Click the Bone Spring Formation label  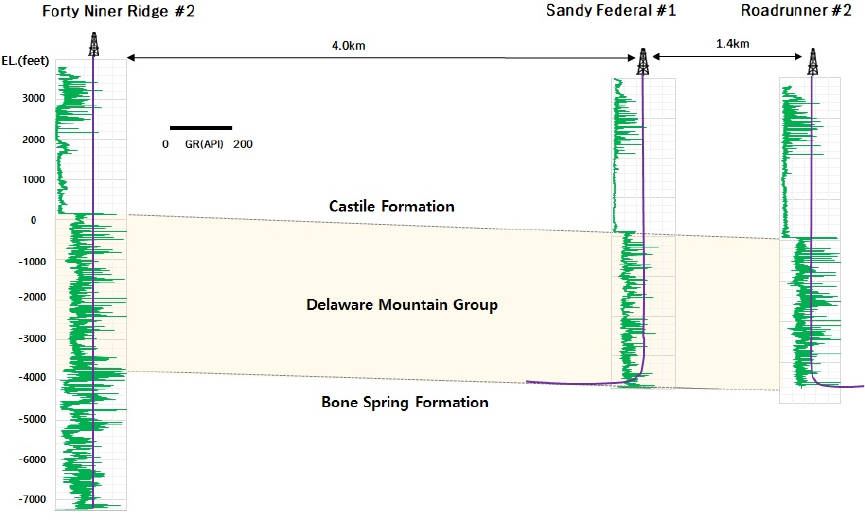(x=404, y=402)
